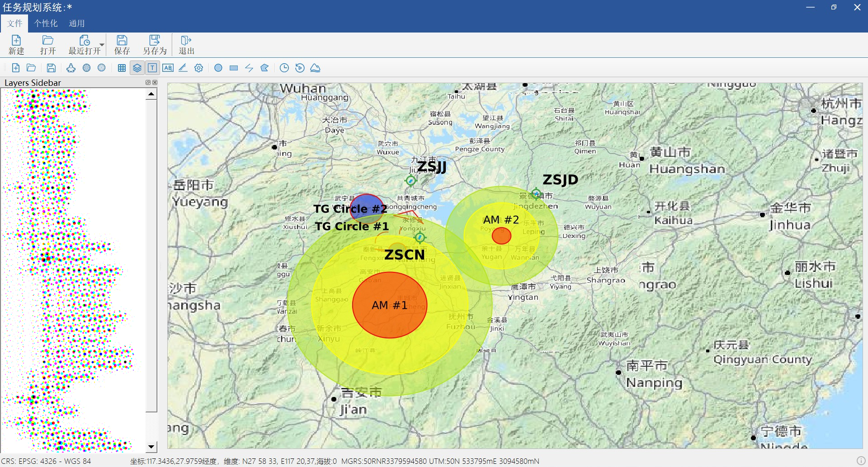Click the 退出 button
Screen dimensions: 868x467
pos(186,45)
